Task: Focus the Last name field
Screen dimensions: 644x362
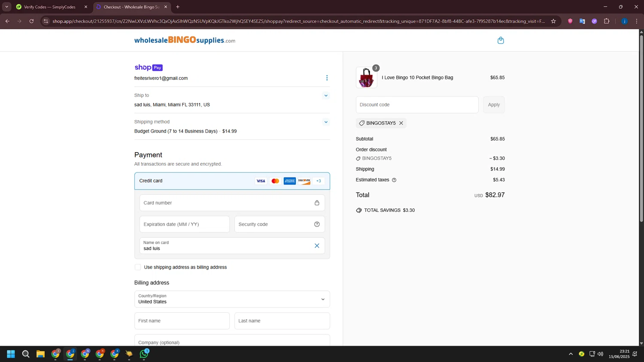Action: tap(282, 321)
